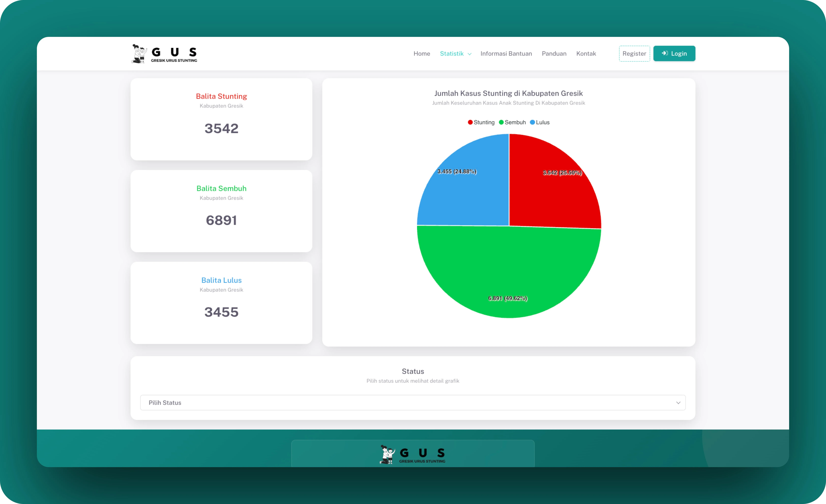Go to the Home menu item
The width and height of the screenshot is (826, 504).
[x=422, y=54]
